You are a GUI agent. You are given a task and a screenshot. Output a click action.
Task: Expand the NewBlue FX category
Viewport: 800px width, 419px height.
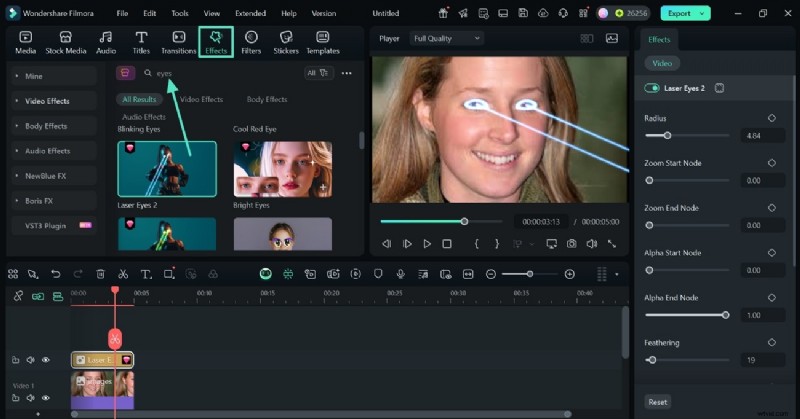[54, 176]
